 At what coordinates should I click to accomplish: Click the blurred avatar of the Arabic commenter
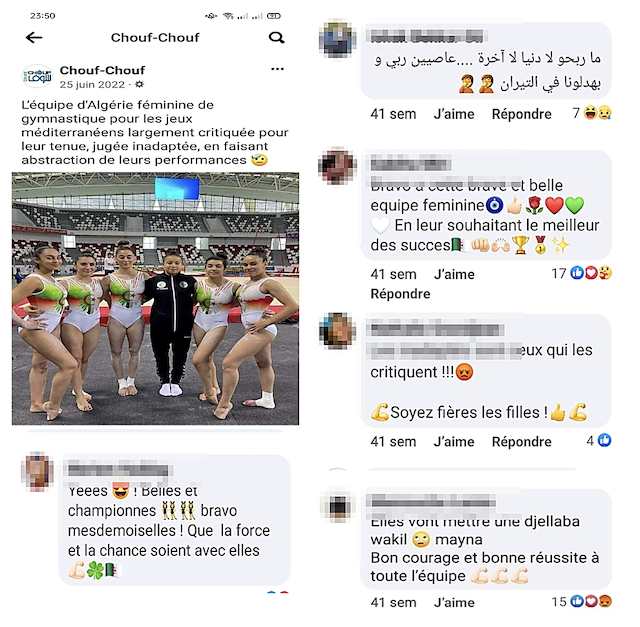pos(337,38)
